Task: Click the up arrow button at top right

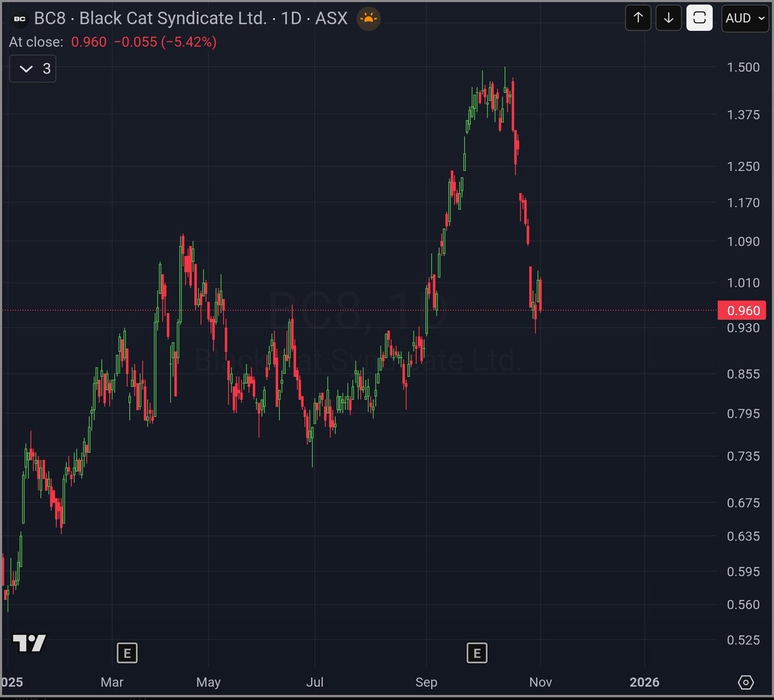Action: (x=639, y=18)
